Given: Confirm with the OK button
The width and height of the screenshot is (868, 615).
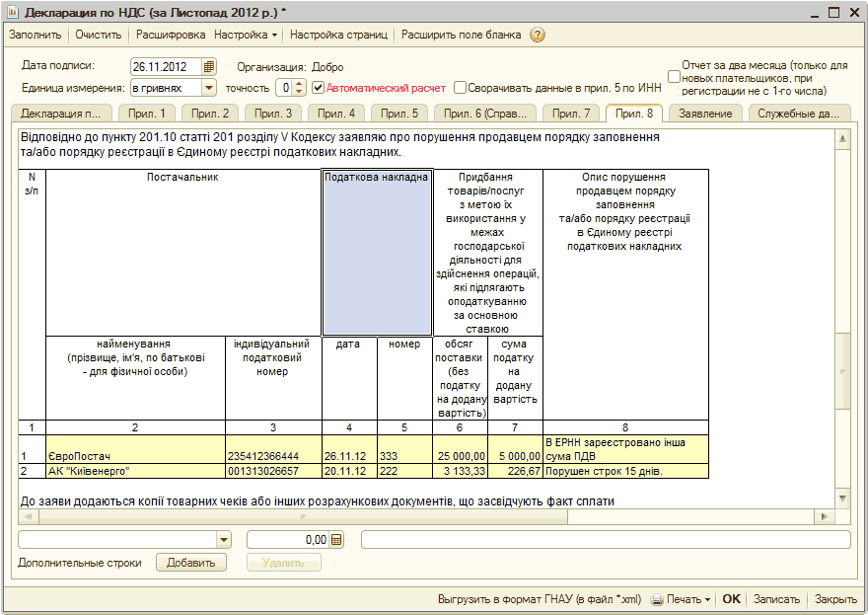Looking at the screenshot, I should 731,599.
